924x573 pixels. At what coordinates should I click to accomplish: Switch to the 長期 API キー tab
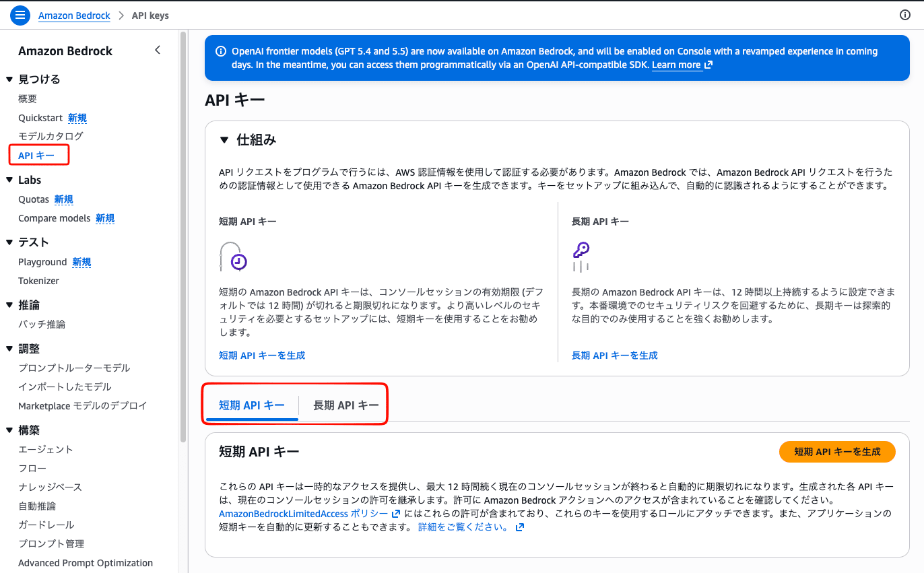(x=346, y=405)
